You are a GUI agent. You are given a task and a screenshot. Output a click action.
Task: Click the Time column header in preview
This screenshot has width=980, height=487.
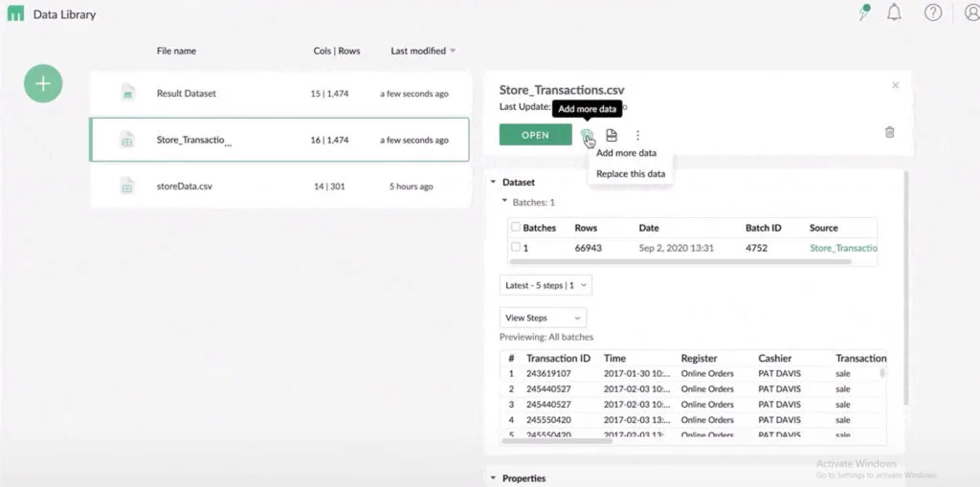[x=614, y=358]
